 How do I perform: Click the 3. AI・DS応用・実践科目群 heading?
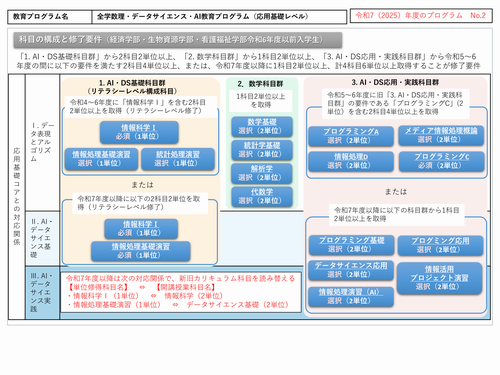395,82
